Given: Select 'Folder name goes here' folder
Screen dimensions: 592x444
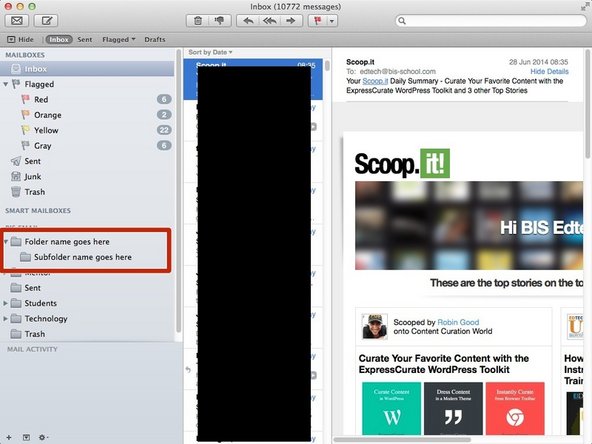Looking at the screenshot, I should click(67, 242).
